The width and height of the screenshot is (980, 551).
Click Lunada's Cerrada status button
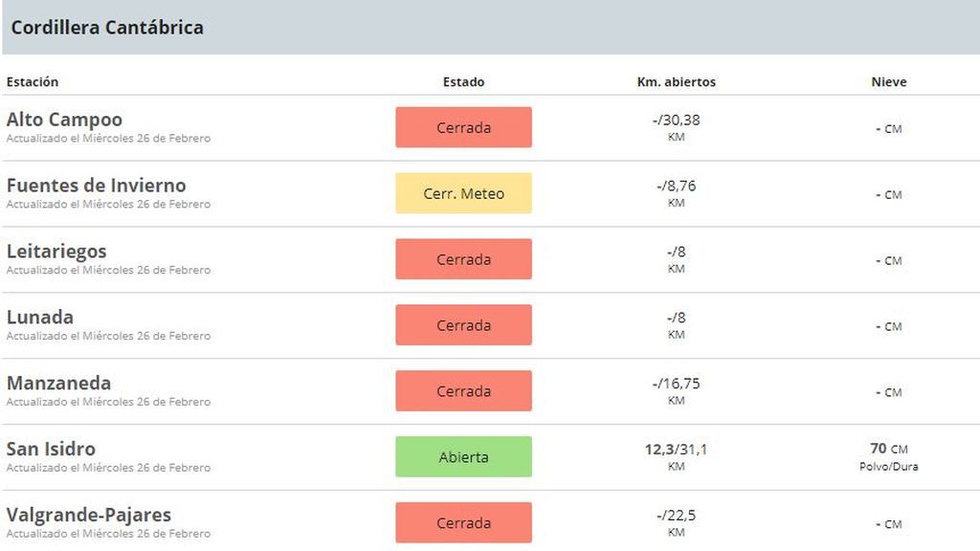click(x=464, y=325)
